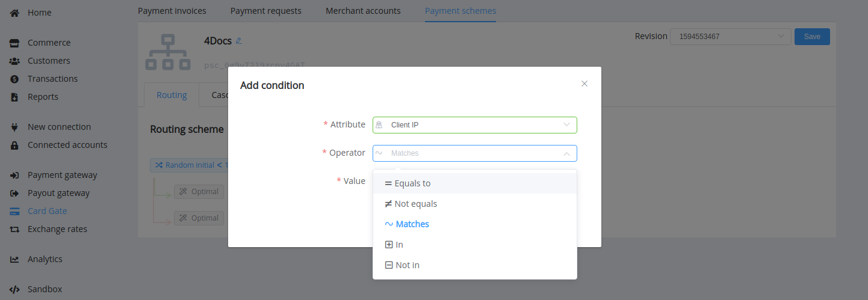Click the New connection plug icon

click(x=14, y=127)
